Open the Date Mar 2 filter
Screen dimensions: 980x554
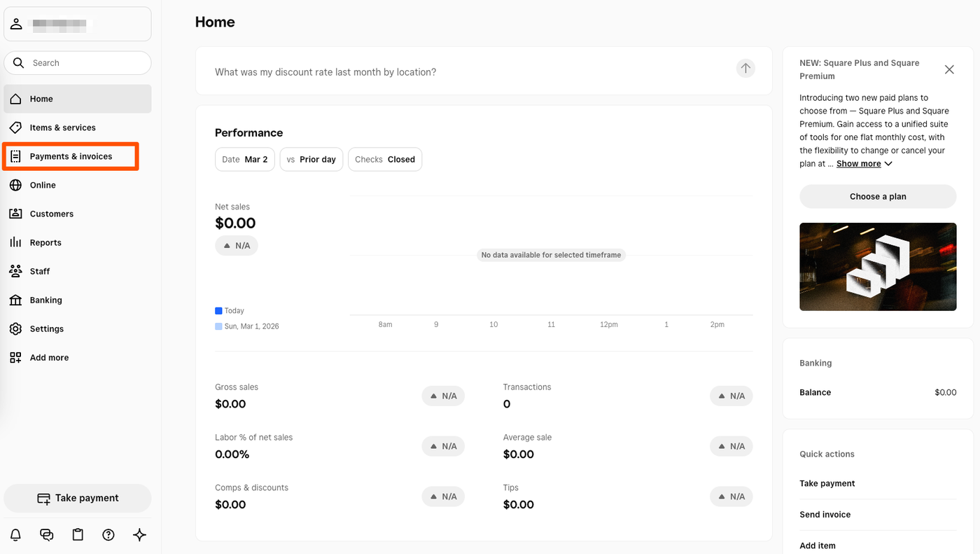245,160
